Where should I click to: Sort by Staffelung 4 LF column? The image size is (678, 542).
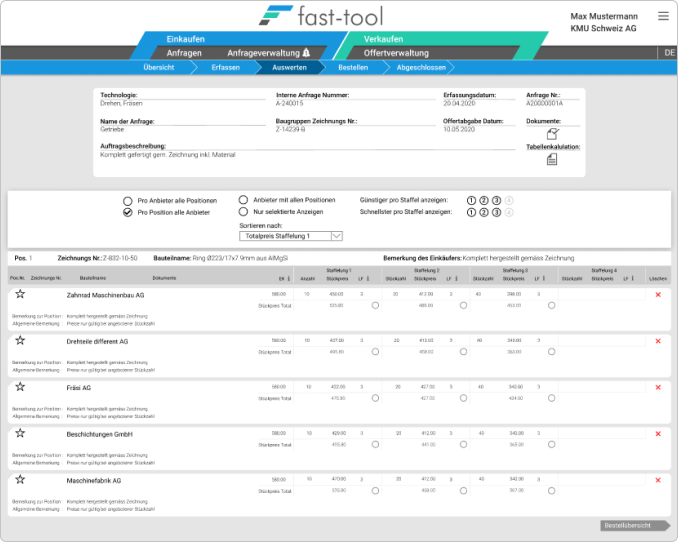point(633,279)
